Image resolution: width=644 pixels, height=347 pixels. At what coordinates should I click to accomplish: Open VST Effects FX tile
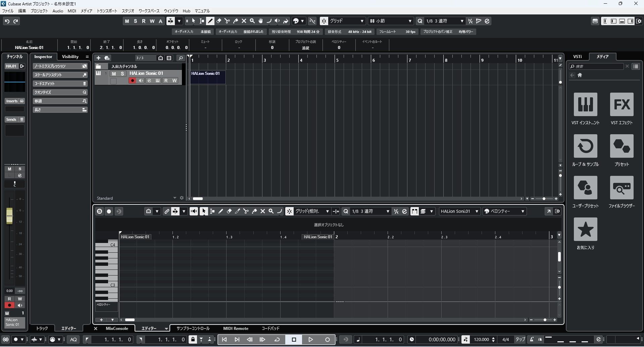point(622,104)
